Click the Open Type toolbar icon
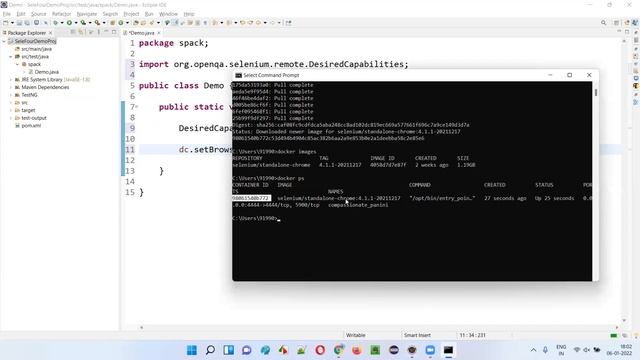The height and width of the screenshot is (360, 640). 136,23
